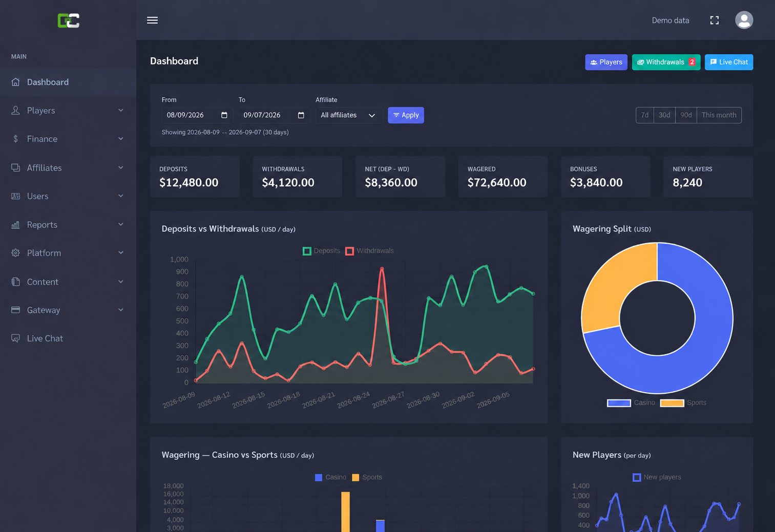
Task: Toggle Deposits series in chart legend
Action: click(x=322, y=251)
